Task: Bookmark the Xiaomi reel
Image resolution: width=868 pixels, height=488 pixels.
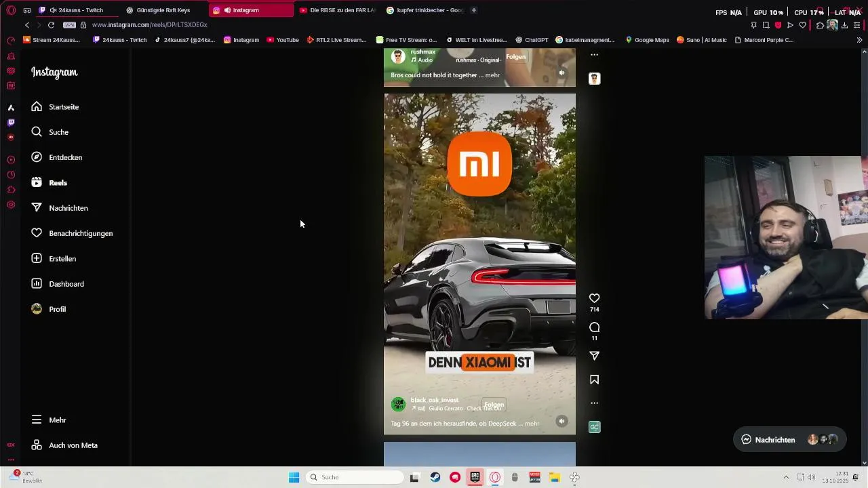Action: coord(594,380)
